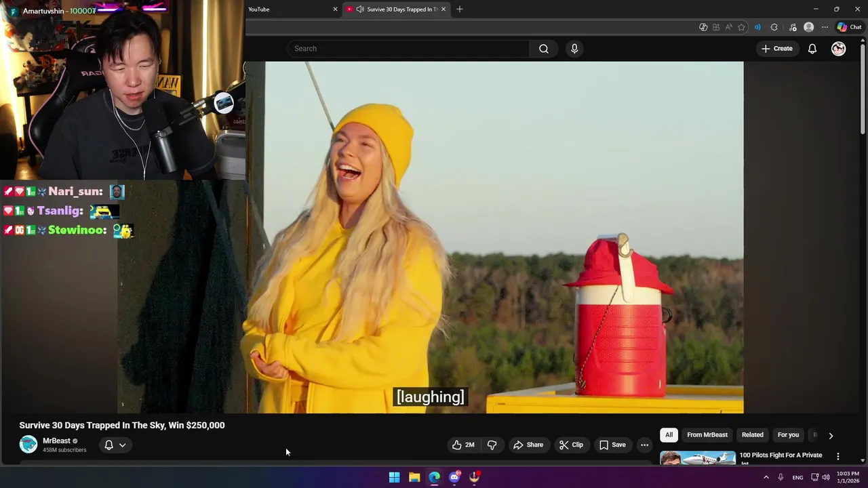
Task: Select the All filter chip
Action: coord(669,435)
